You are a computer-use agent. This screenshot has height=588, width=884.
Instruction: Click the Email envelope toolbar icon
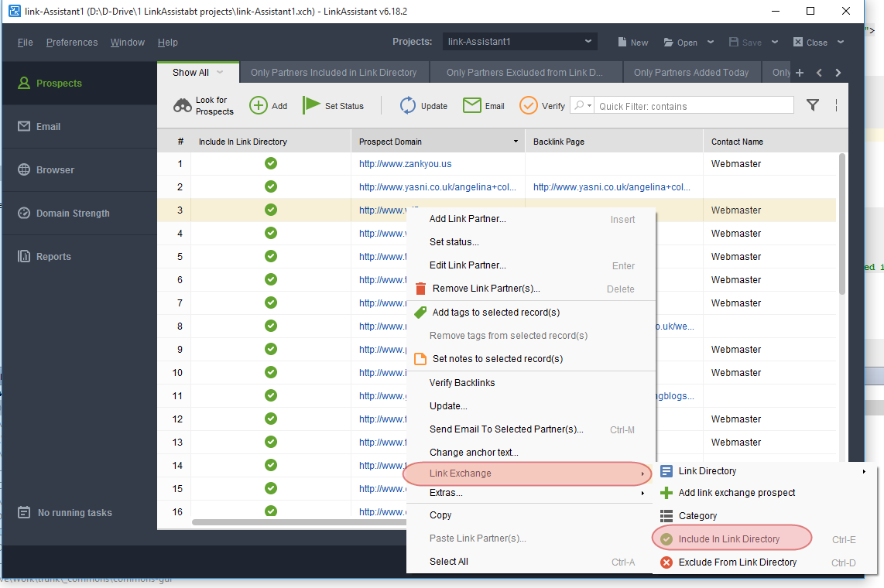[x=472, y=105]
